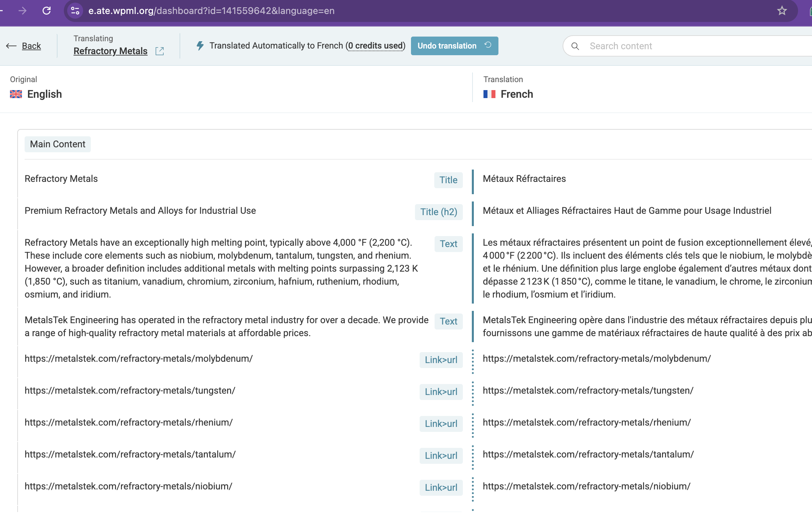Select original melting point paragraph

coord(222,268)
